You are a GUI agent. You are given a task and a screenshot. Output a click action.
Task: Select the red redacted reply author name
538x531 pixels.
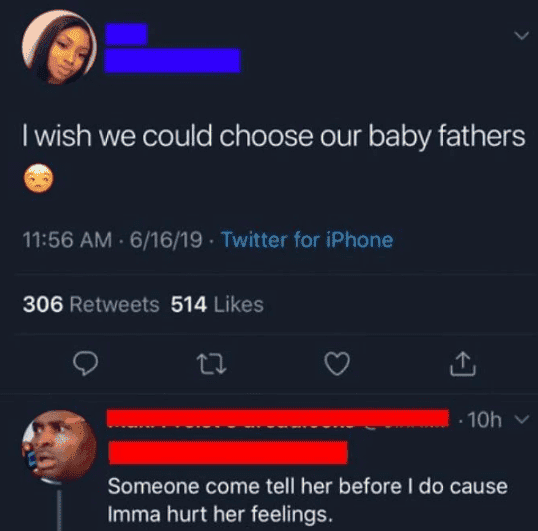(x=278, y=418)
